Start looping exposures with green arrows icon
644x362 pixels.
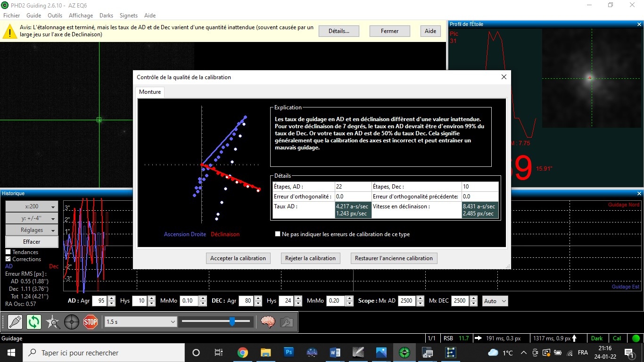[34, 322]
